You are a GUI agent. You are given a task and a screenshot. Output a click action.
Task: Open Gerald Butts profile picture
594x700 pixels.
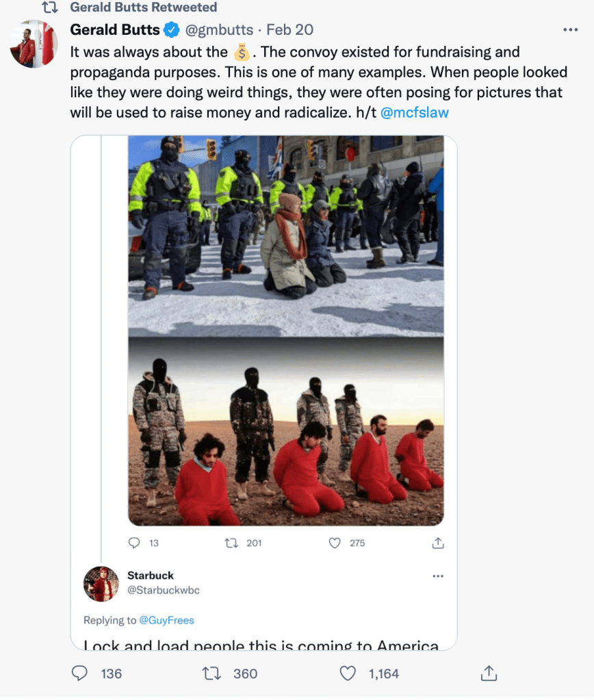click(x=34, y=43)
